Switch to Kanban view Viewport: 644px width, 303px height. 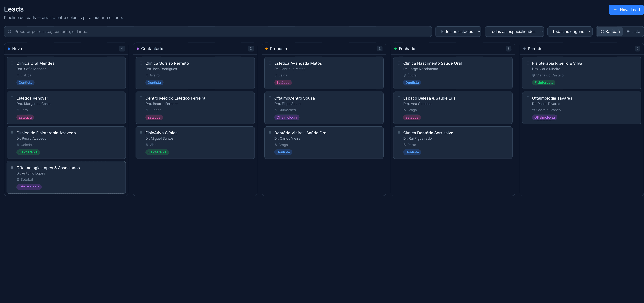tap(609, 32)
